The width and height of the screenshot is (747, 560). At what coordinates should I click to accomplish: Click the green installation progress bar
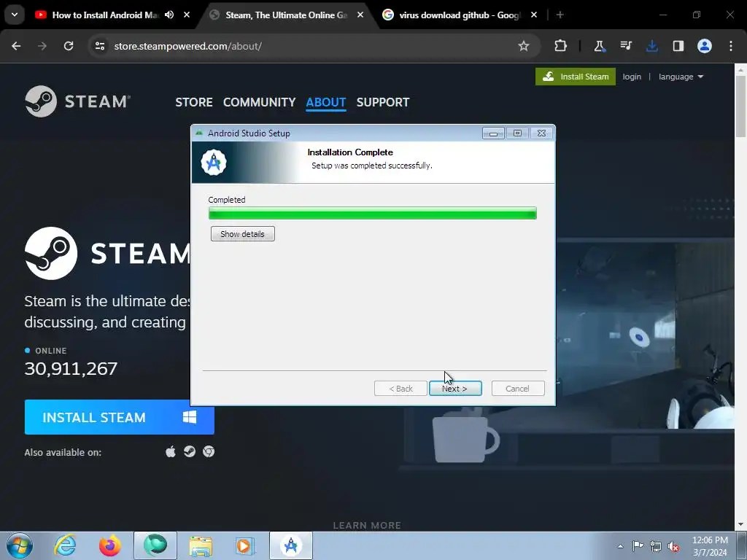(x=373, y=213)
